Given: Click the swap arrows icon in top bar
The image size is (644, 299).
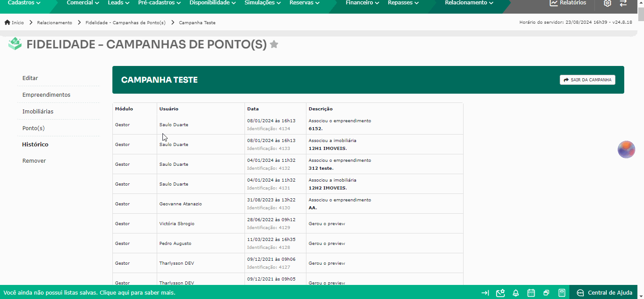Looking at the screenshot, I should pos(623,3).
